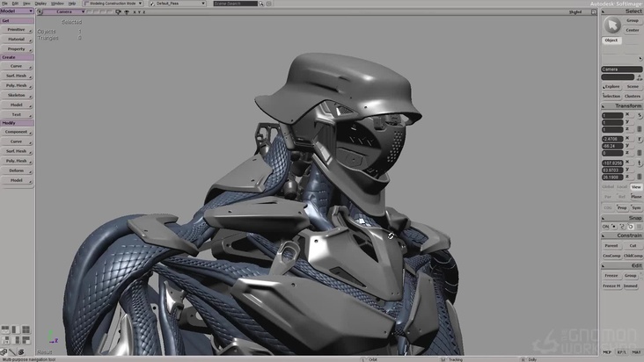Click the Deform button under Modify
644x362 pixels.
point(17,170)
